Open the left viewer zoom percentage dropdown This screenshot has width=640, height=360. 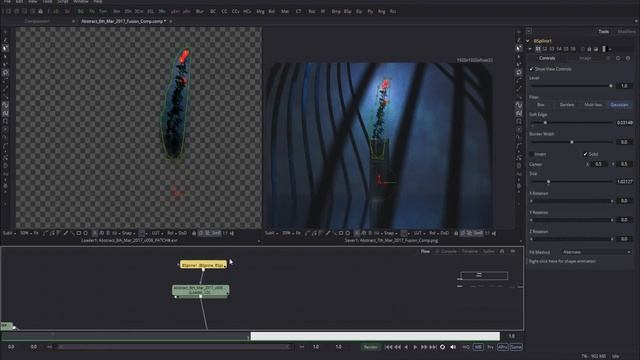[x=25, y=233]
